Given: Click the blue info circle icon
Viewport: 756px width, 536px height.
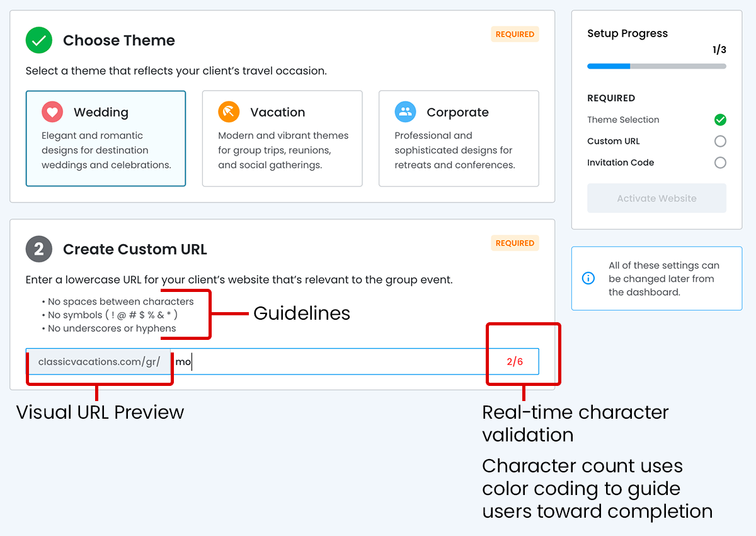Looking at the screenshot, I should [588, 278].
